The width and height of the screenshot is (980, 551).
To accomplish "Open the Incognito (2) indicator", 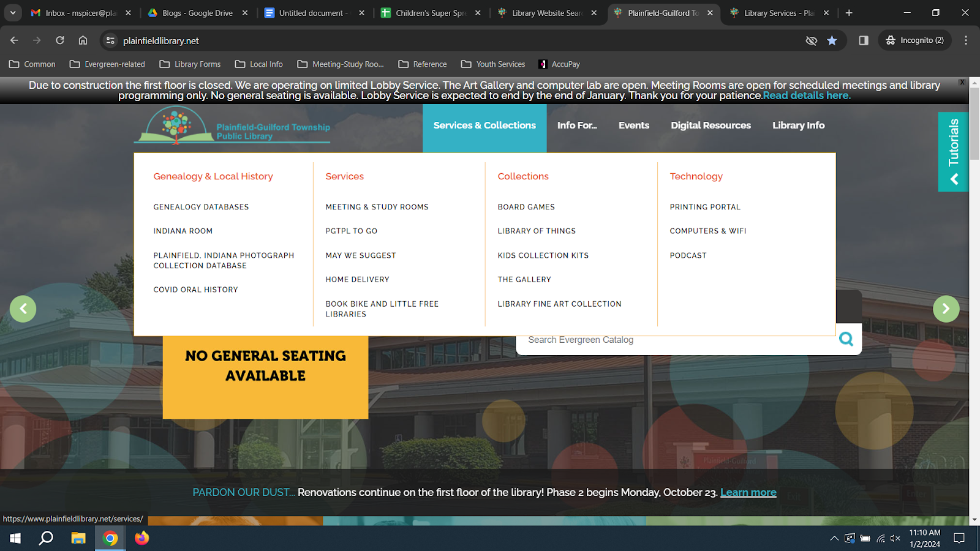I will coord(915,40).
